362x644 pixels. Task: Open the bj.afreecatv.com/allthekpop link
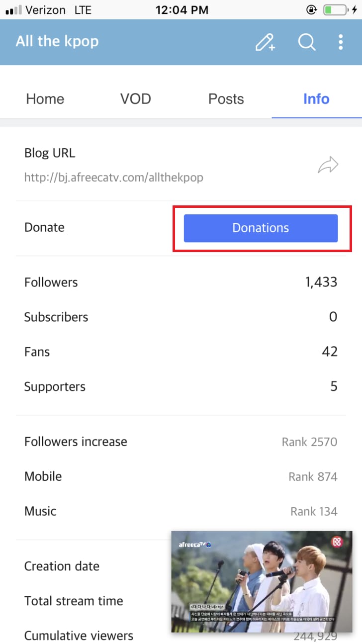[113, 177]
